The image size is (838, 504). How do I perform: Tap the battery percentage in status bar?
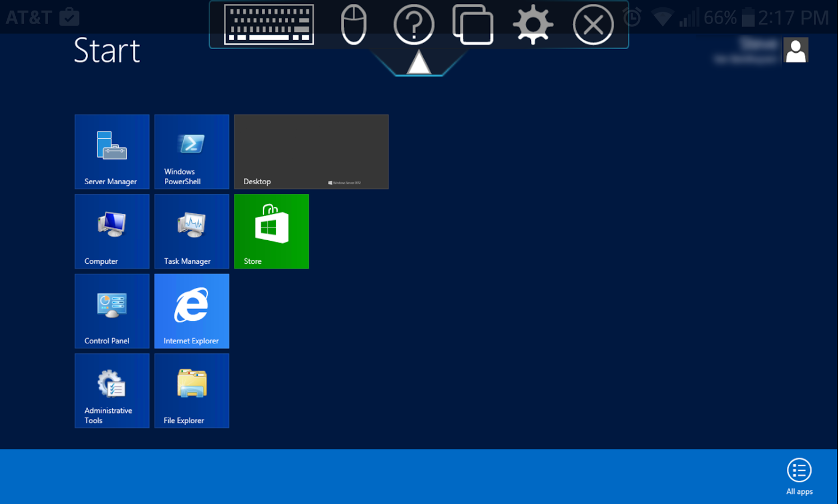[720, 18]
